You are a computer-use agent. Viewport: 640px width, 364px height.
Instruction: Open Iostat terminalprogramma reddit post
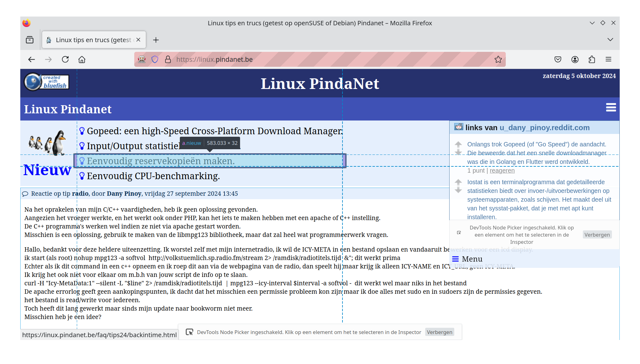(539, 199)
